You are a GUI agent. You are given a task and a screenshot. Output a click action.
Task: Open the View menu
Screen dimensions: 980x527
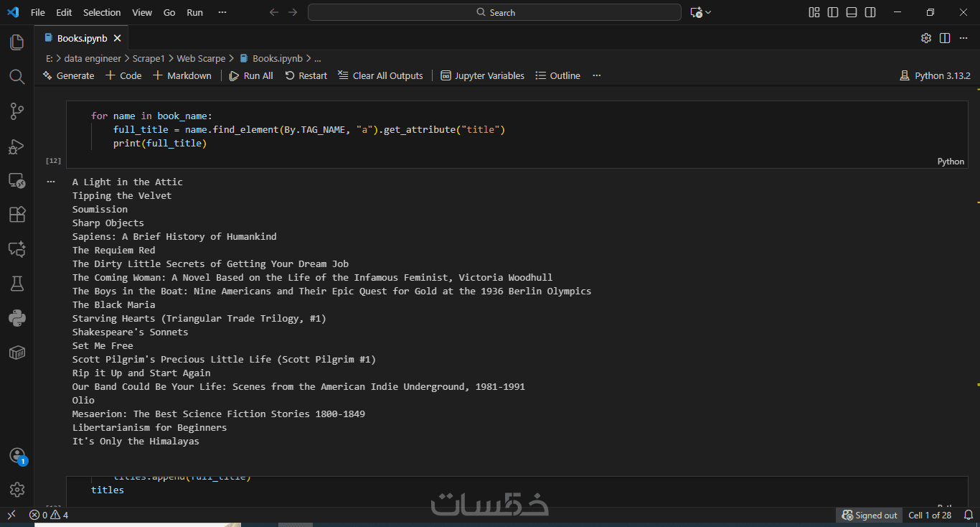click(x=142, y=12)
